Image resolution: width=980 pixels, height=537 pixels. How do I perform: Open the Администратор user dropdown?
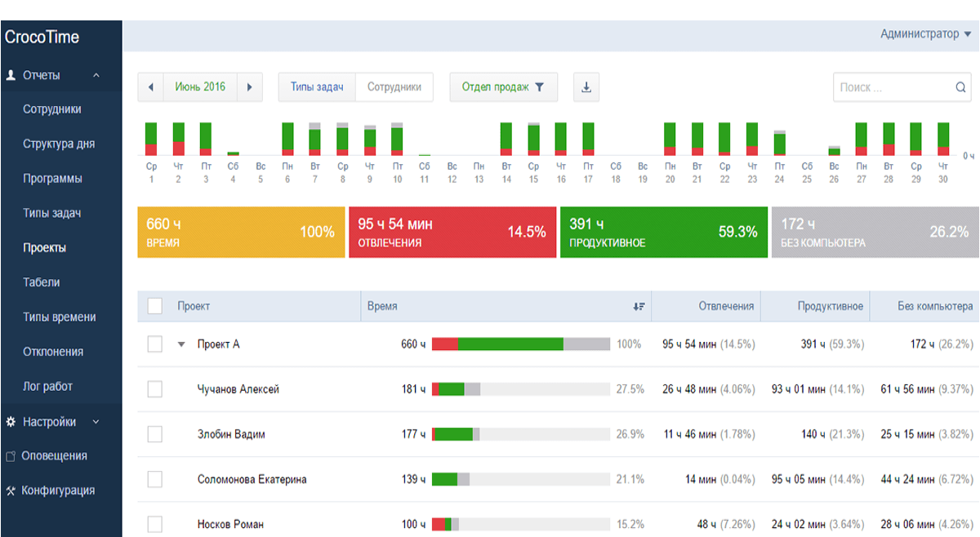click(926, 34)
